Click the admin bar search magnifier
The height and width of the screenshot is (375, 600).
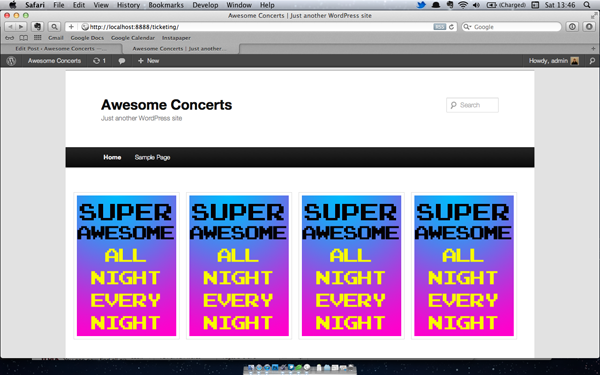coord(592,61)
